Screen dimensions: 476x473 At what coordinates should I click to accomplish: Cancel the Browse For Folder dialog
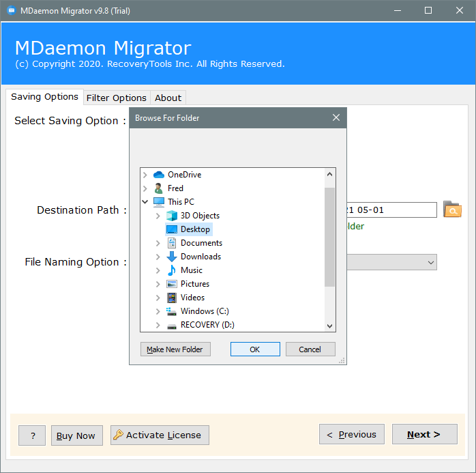point(310,349)
